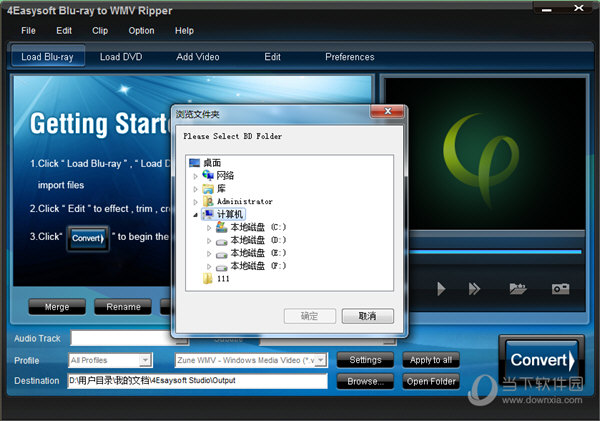Open the All Profiles dropdown
The height and width of the screenshot is (421, 600).
145,360
